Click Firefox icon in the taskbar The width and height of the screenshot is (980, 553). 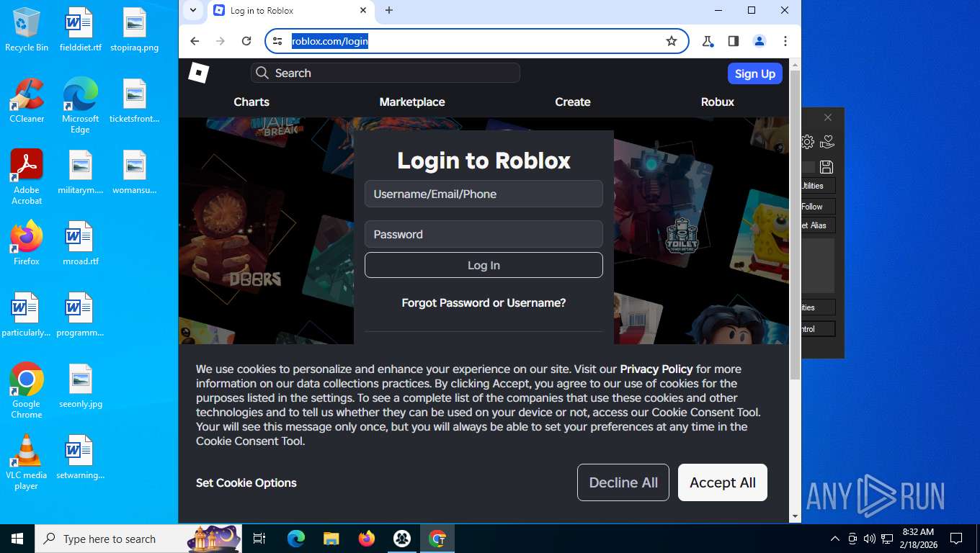pos(367,539)
